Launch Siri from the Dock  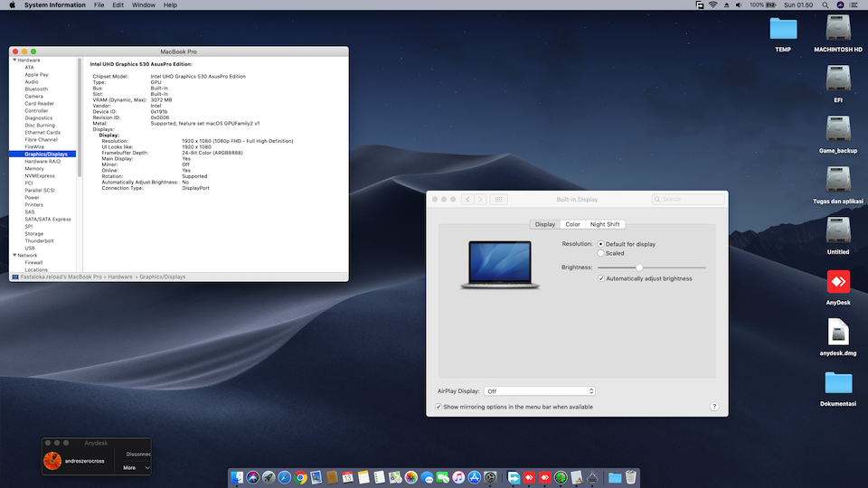tap(253, 477)
